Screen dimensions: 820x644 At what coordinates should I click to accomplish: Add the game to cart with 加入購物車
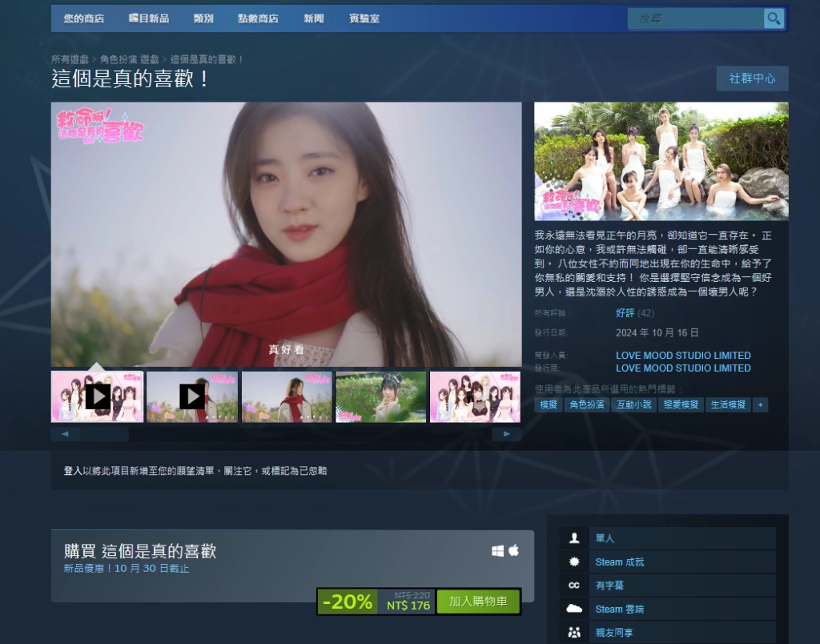[x=478, y=602]
